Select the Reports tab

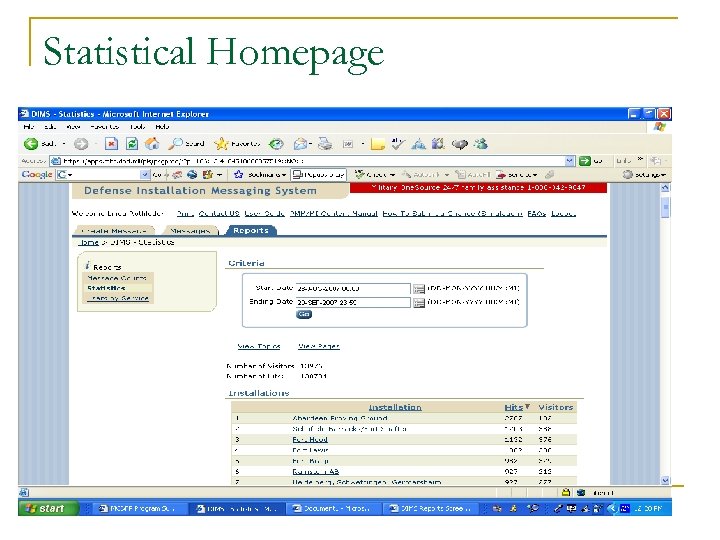251,230
